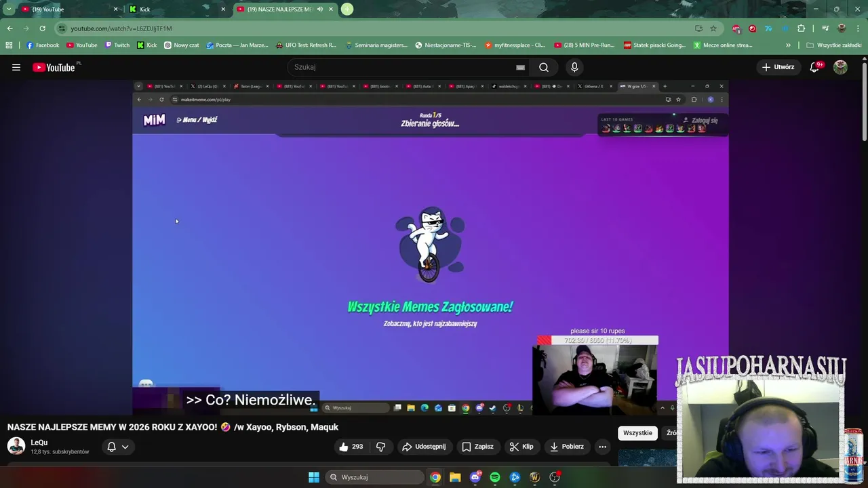View site information icon in address bar
868x488 pixels.
[x=62, y=28]
